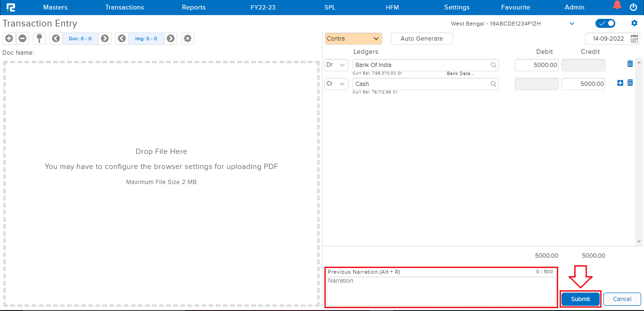Viewport: 644px width, 311px height.
Task: Open the Reports menu
Action: click(194, 7)
